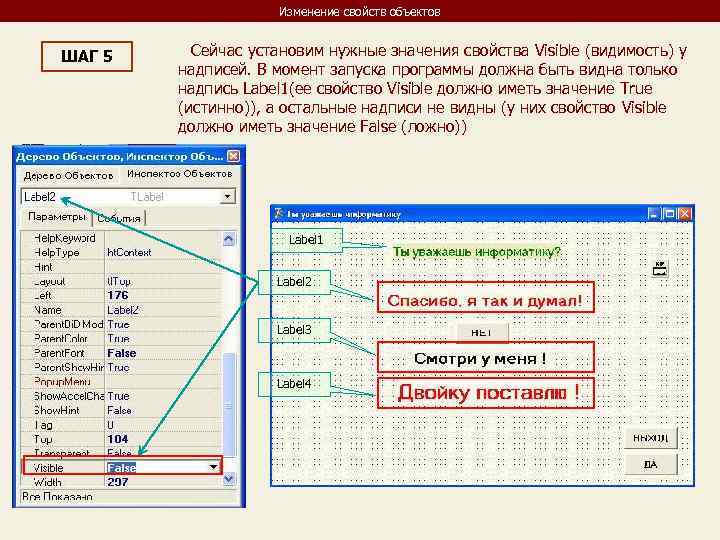
Task: Open the События tab
Action: 119,219
